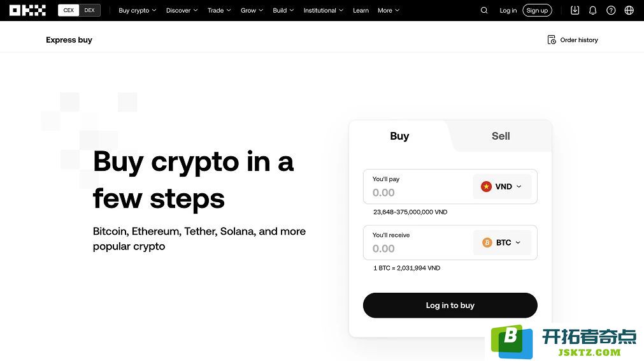Image resolution: width=644 pixels, height=361 pixels.
Task: Click the Log in link
Action: 508,10
